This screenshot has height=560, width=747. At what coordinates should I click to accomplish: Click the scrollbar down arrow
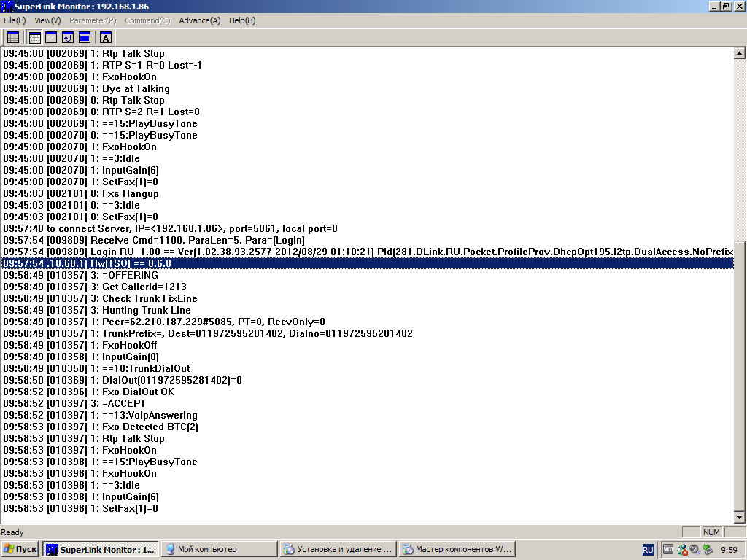(x=740, y=517)
